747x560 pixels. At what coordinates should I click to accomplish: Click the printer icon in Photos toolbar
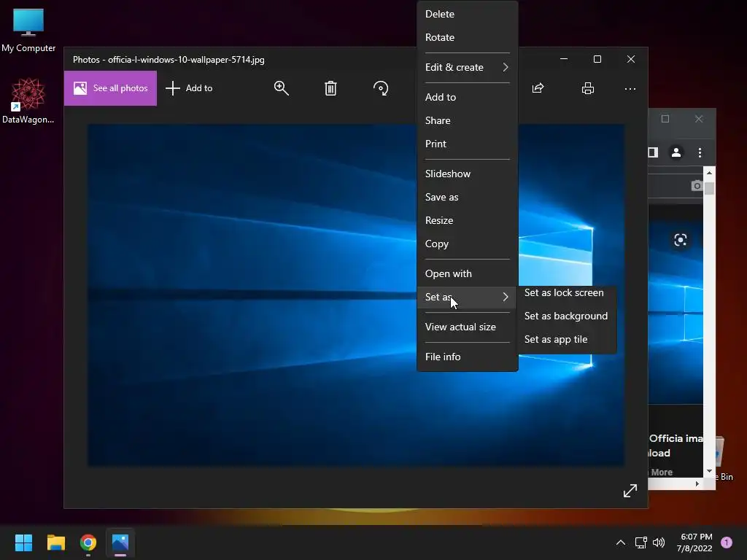click(x=588, y=88)
